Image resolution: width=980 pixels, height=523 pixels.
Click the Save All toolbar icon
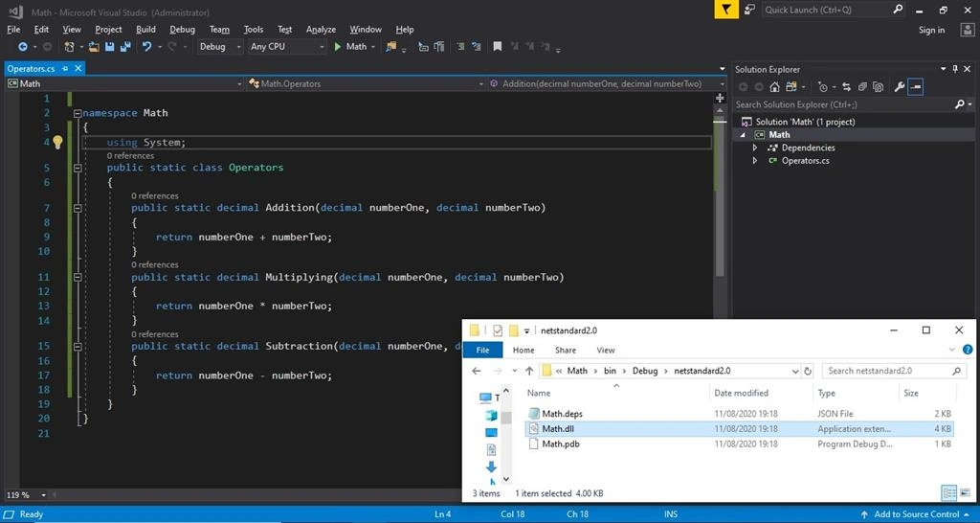125,47
